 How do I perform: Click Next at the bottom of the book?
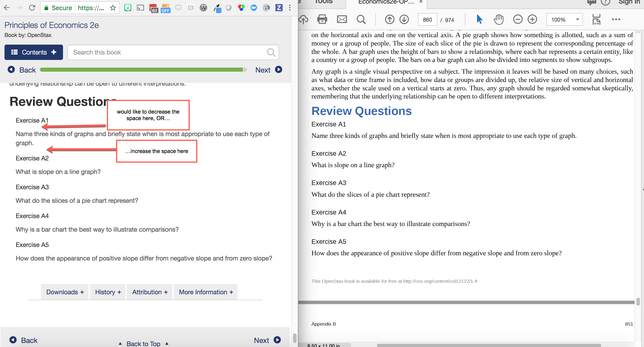click(267, 340)
